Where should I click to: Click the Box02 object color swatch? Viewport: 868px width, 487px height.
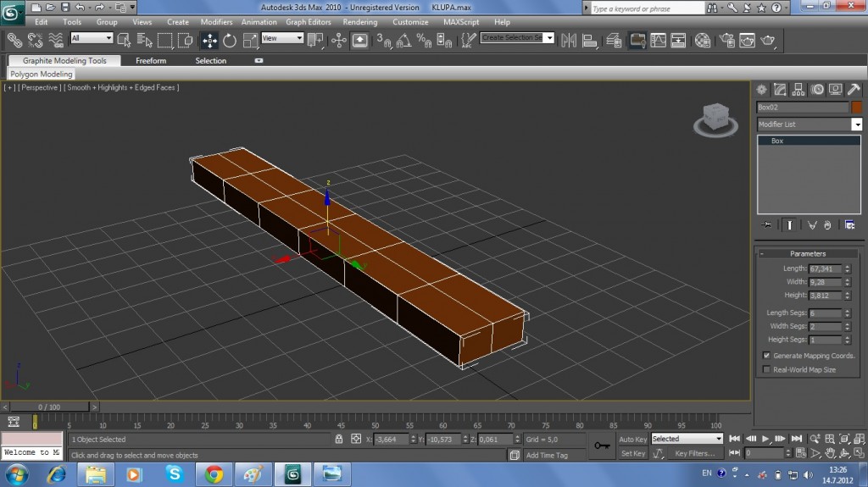(856, 107)
